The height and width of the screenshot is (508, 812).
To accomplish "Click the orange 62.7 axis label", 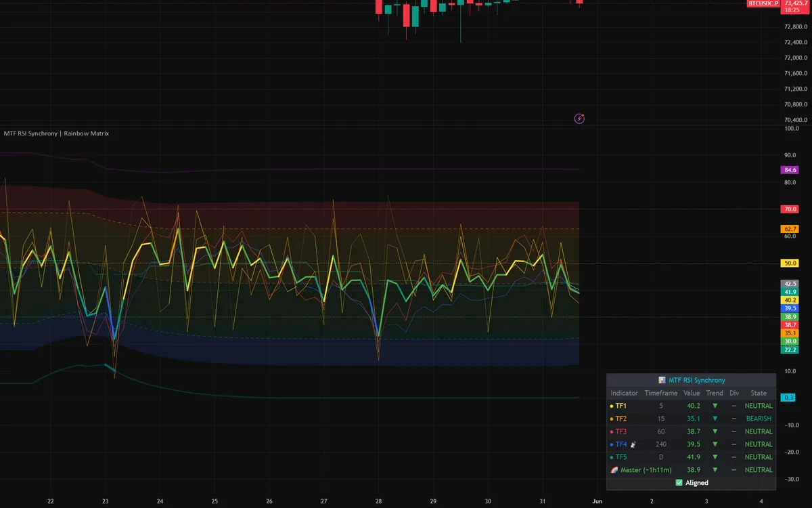I will point(790,229).
